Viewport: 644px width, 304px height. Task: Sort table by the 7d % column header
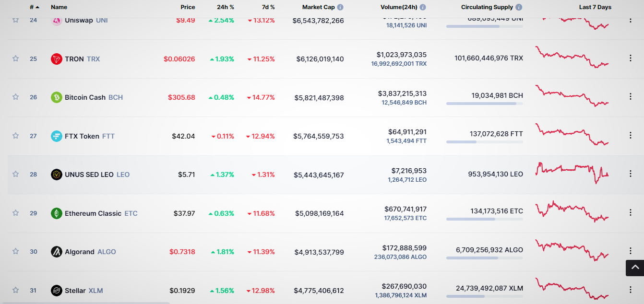point(268,7)
